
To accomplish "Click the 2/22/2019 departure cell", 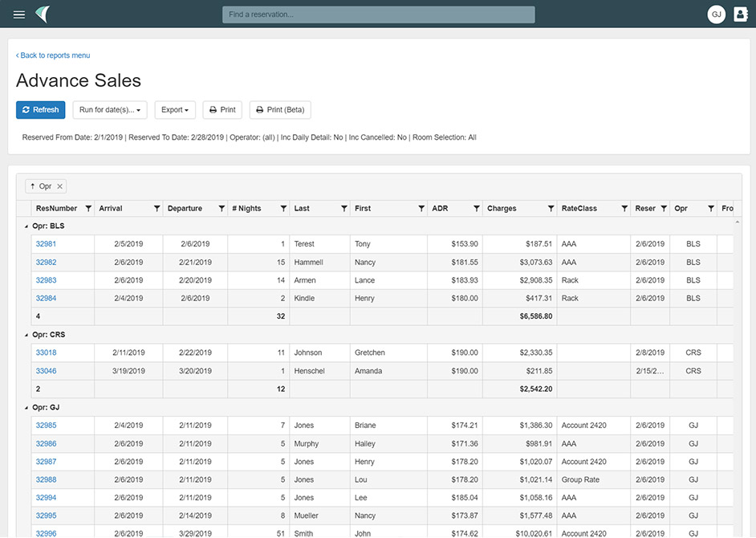I will click(x=195, y=353).
